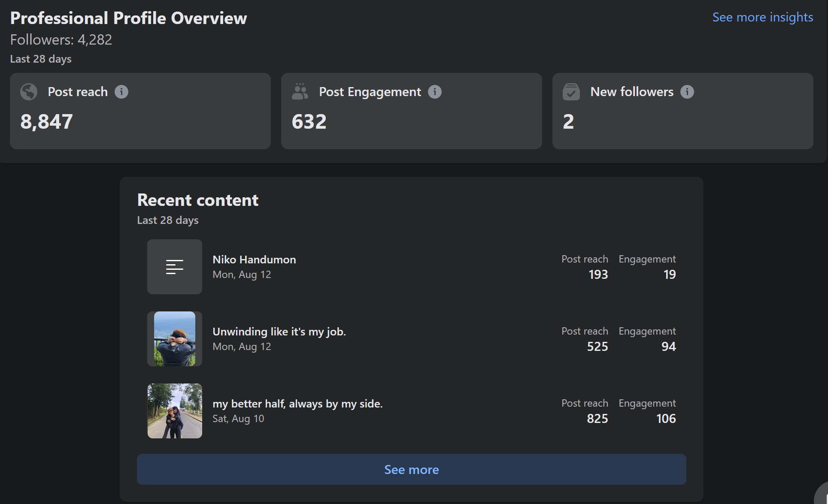Open the See more insights link
The image size is (828, 504).
pos(762,17)
